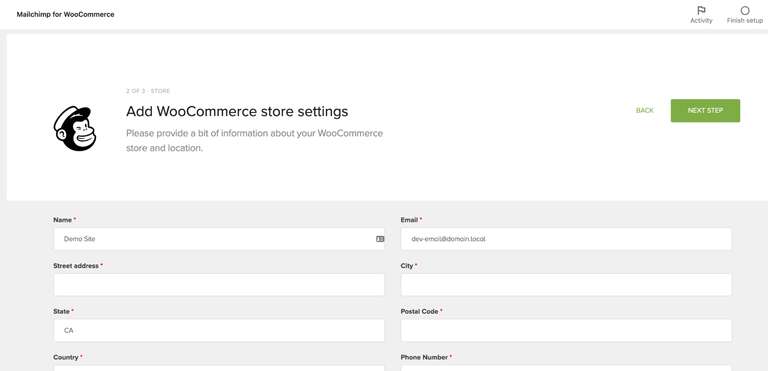768x371 pixels.
Task: Focus the Name field containing Demo Site
Action: (x=219, y=239)
